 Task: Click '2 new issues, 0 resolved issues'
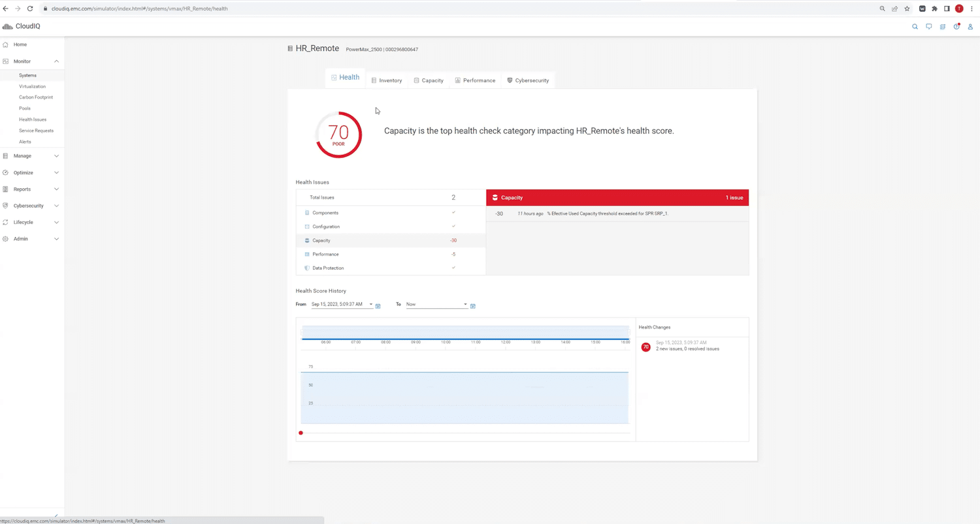687,349
